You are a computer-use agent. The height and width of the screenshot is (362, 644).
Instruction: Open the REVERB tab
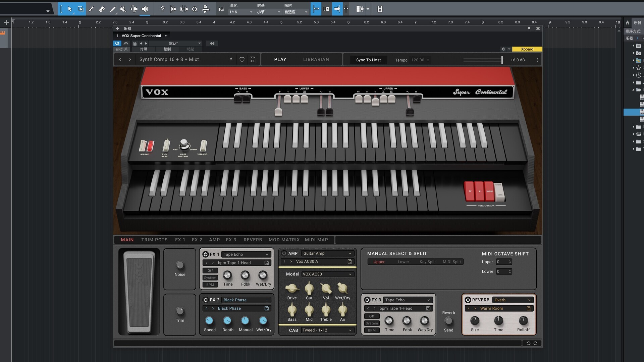[x=253, y=240]
